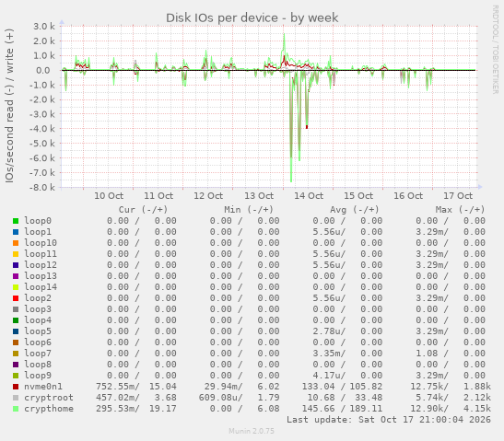Click the 'loop8' legend label

[38, 365]
